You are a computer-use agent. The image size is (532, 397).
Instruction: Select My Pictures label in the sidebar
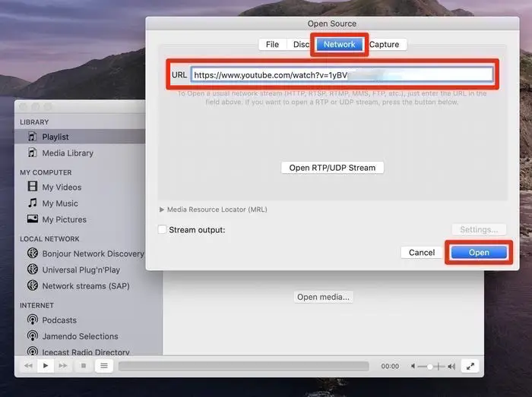click(x=64, y=220)
